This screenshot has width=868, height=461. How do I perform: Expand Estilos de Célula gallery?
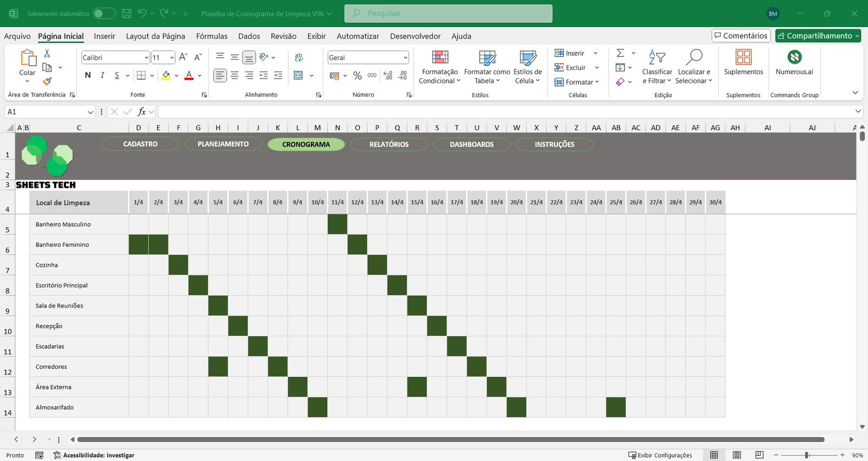pyautogui.click(x=527, y=67)
